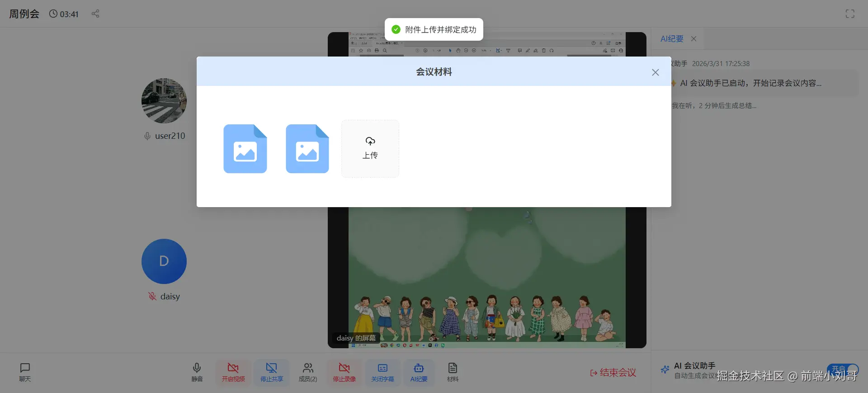Click the AI 会议助手 sparkle icon

pyautogui.click(x=665, y=369)
